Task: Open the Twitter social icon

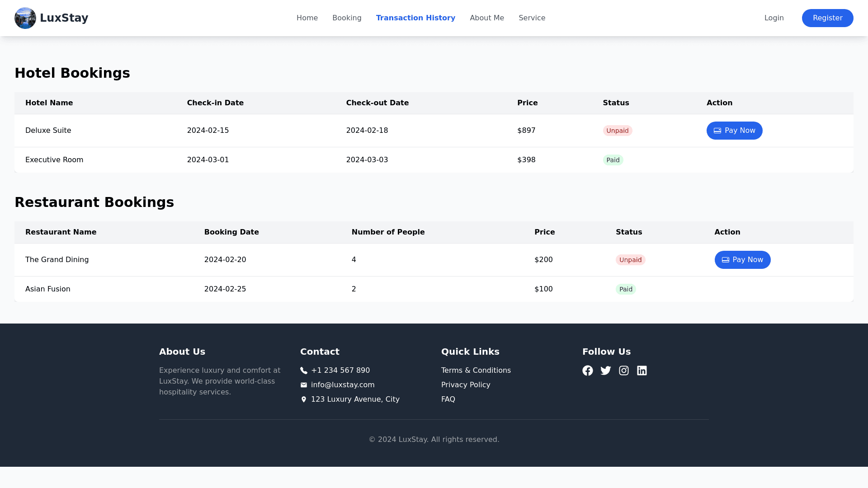Action: [606, 371]
